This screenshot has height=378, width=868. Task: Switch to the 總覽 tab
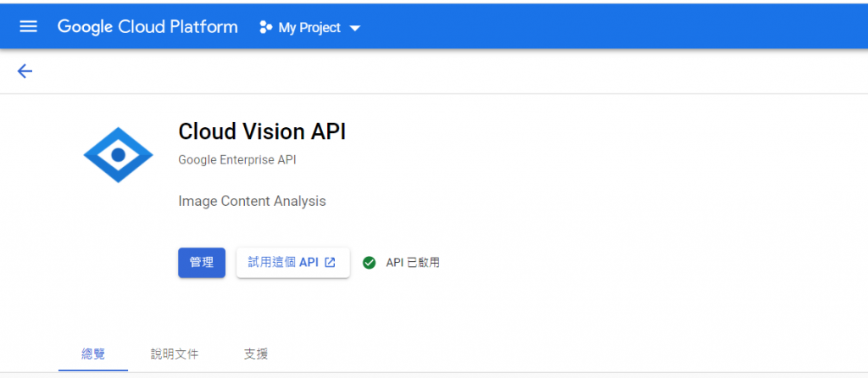pyautogui.click(x=93, y=354)
